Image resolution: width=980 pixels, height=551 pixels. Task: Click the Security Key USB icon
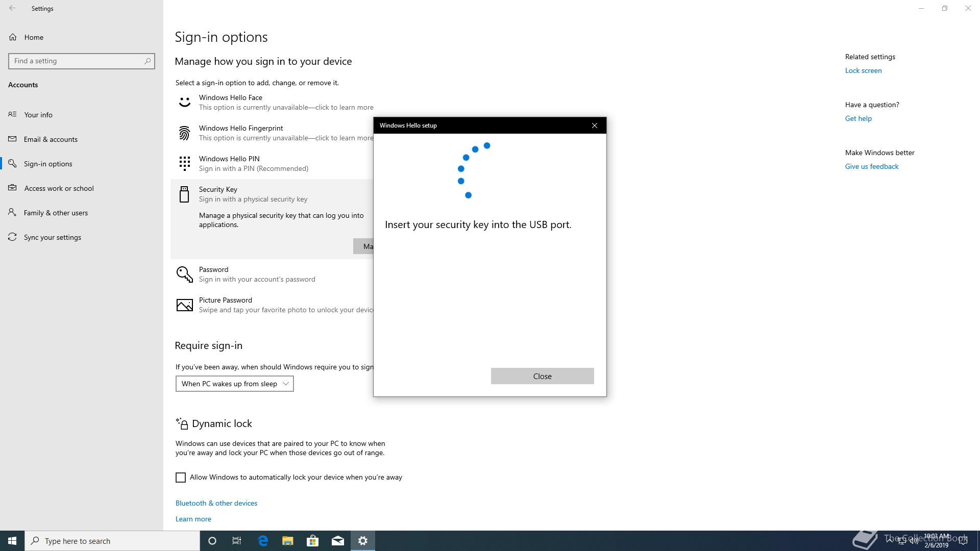[184, 194]
